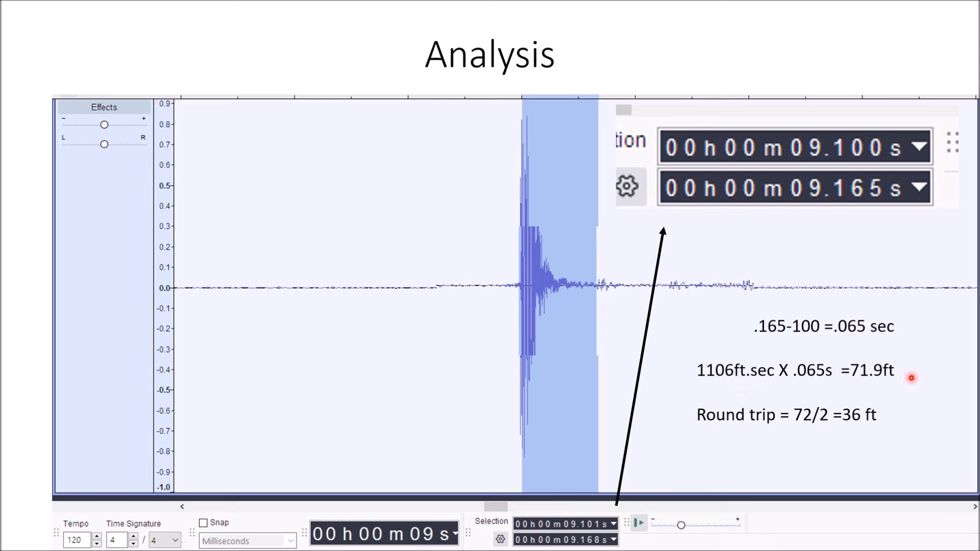Adjust the playback speed slider
This screenshot has width=980, height=551.
[x=681, y=525]
